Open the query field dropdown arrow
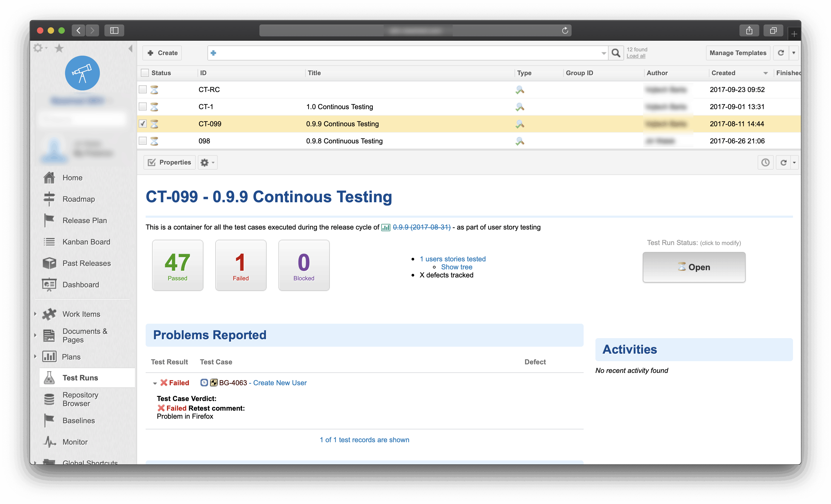Screen dimensions: 831x504 [603, 53]
